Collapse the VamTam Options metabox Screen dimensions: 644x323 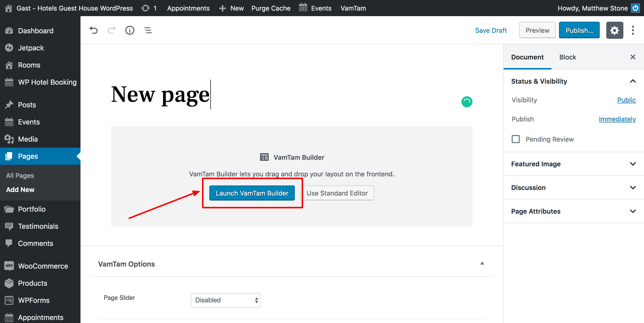point(482,264)
